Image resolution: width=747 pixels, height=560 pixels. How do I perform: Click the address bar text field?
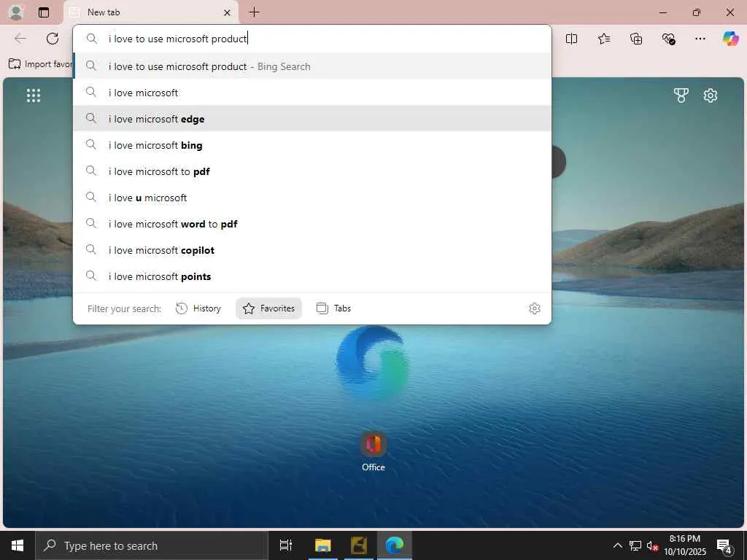312,39
